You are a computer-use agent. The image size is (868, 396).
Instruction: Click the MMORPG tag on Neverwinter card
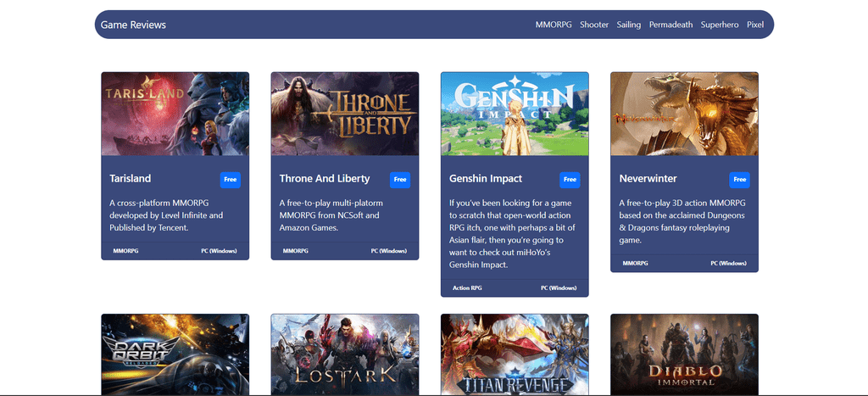coord(635,263)
